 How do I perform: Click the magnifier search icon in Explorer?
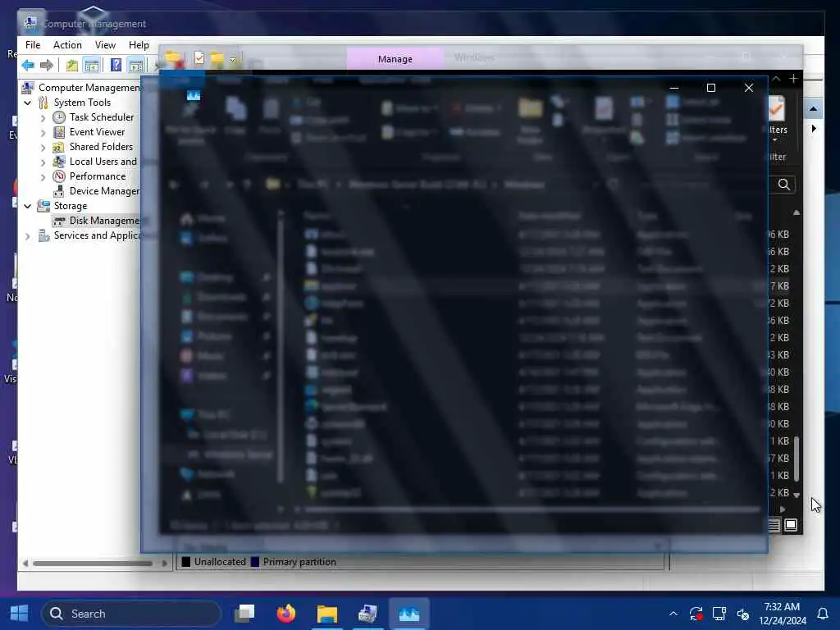[783, 185]
